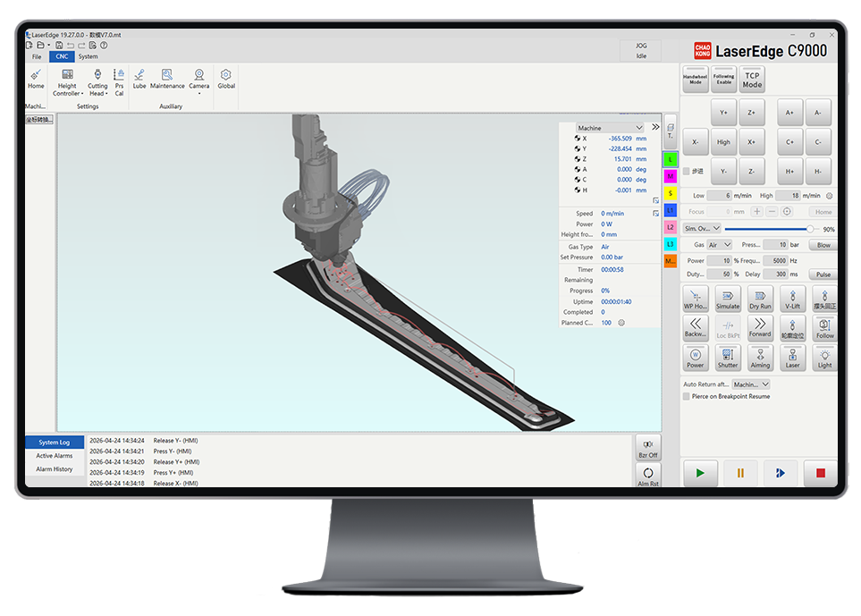This screenshot has height=616, width=861.
Task: Toggle Following Enable
Action: pos(723,80)
